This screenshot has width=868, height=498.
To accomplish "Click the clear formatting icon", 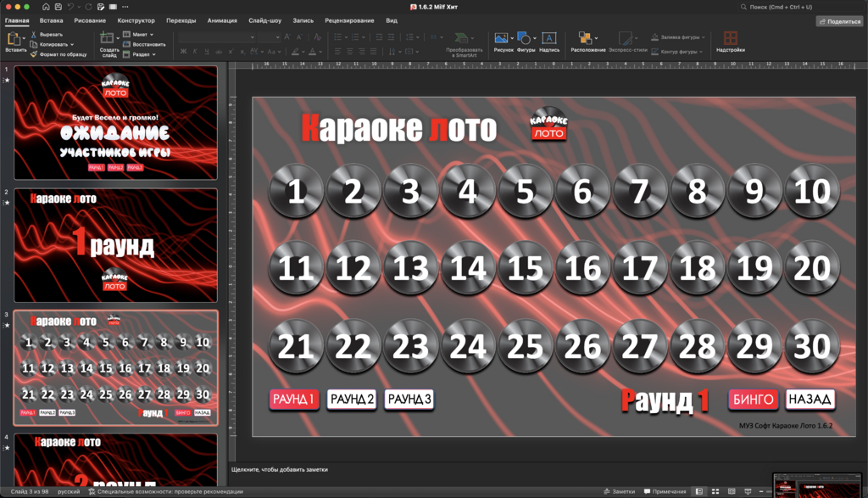I will pyautogui.click(x=317, y=37).
